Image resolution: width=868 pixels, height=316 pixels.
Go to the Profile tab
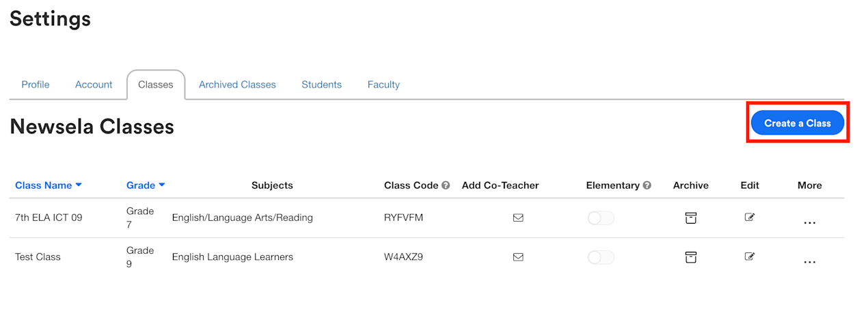(x=36, y=85)
